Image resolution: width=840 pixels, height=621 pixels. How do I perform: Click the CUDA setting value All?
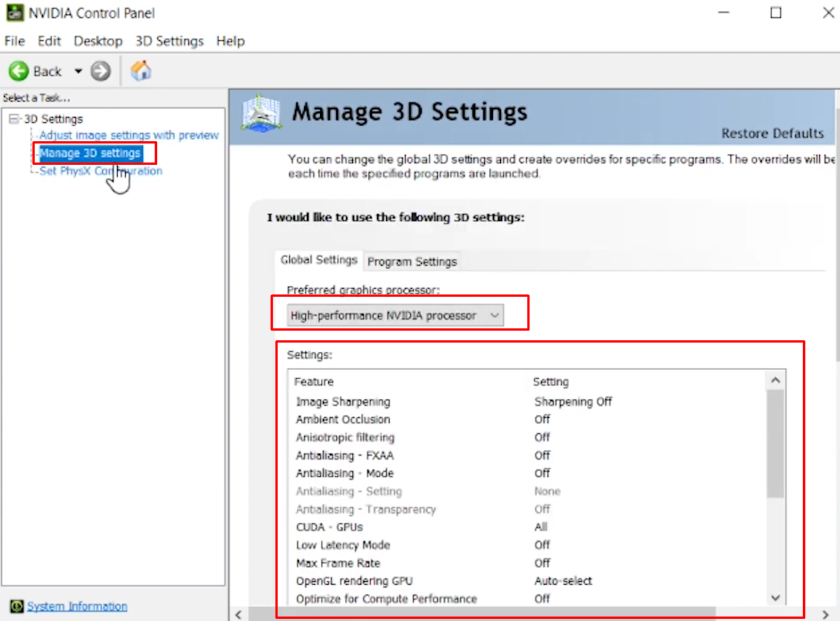(541, 527)
